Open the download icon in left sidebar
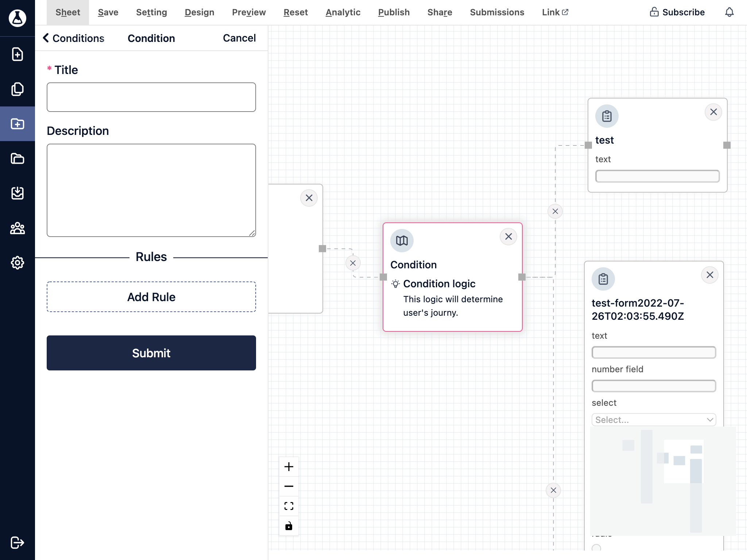The height and width of the screenshot is (560, 747). tap(18, 194)
